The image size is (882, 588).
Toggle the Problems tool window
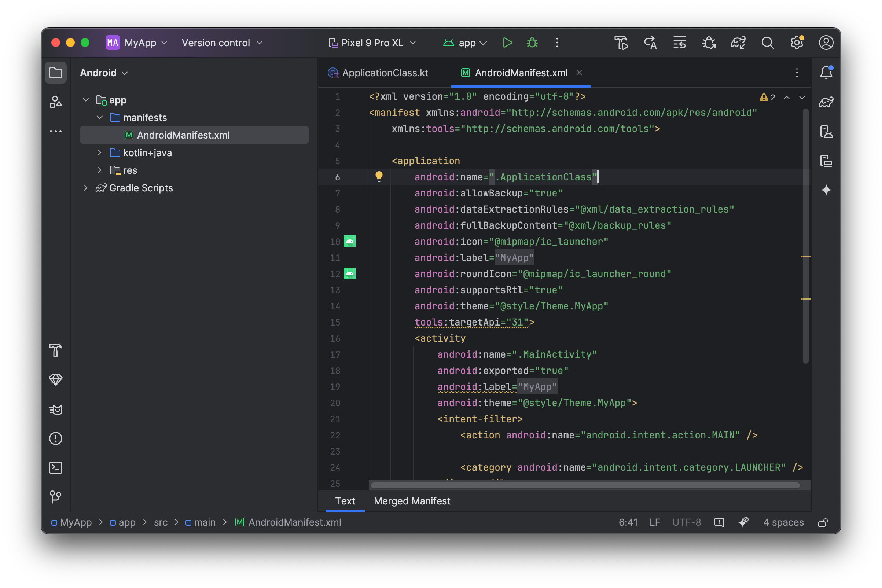coord(56,438)
